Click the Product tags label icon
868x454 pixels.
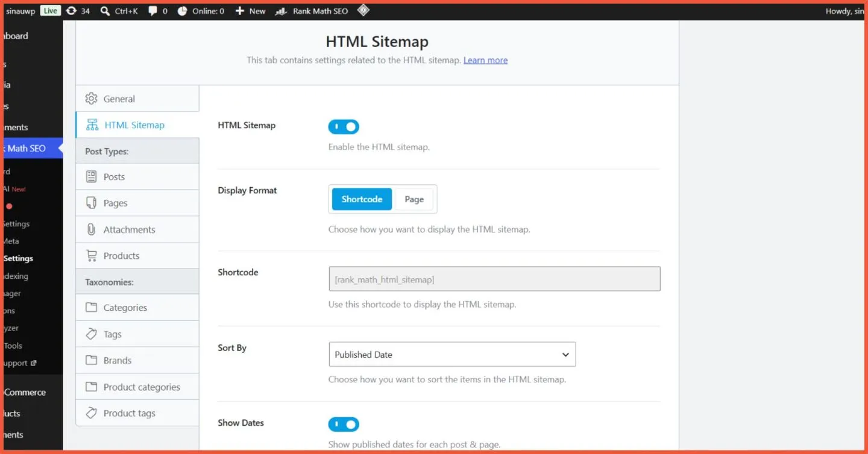(91, 413)
